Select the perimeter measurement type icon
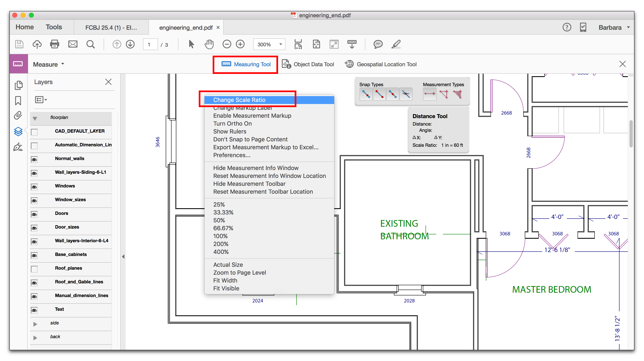Image resolution: width=644 pixels, height=361 pixels. (x=444, y=94)
